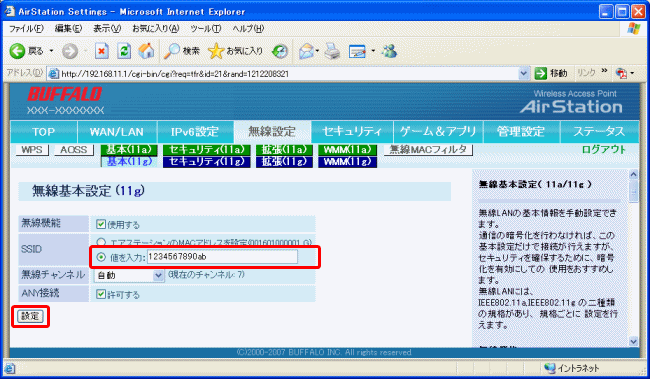The height and width of the screenshot is (379, 650).
Task: Open the 表示 menu
Action: 107,29
